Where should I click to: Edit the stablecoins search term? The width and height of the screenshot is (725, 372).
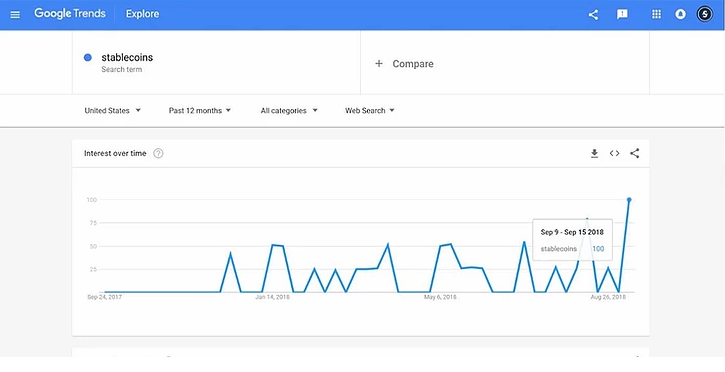[x=127, y=58]
